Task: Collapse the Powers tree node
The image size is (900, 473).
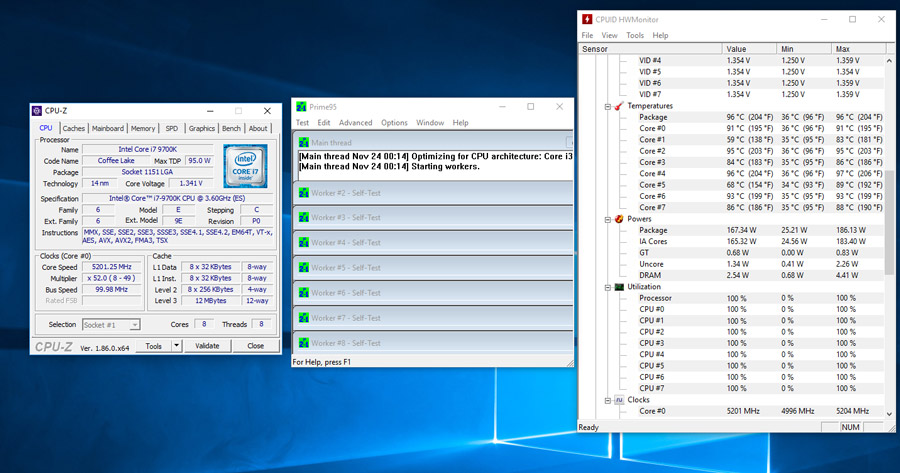Action: click(x=607, y=219)
